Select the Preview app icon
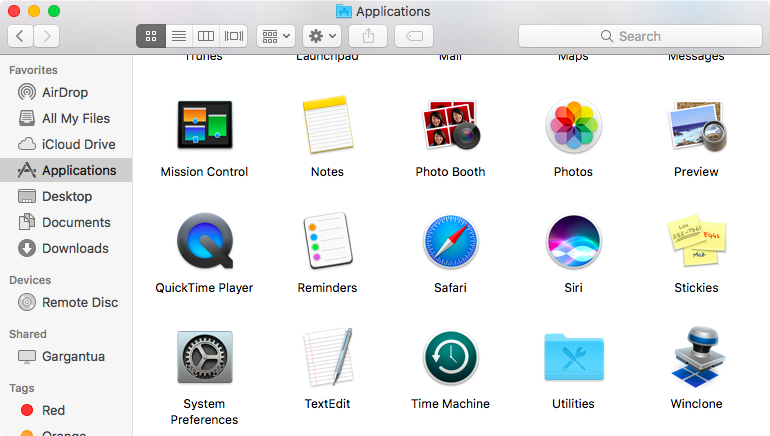This screenshot has height=436, width=770. [696, 126]
